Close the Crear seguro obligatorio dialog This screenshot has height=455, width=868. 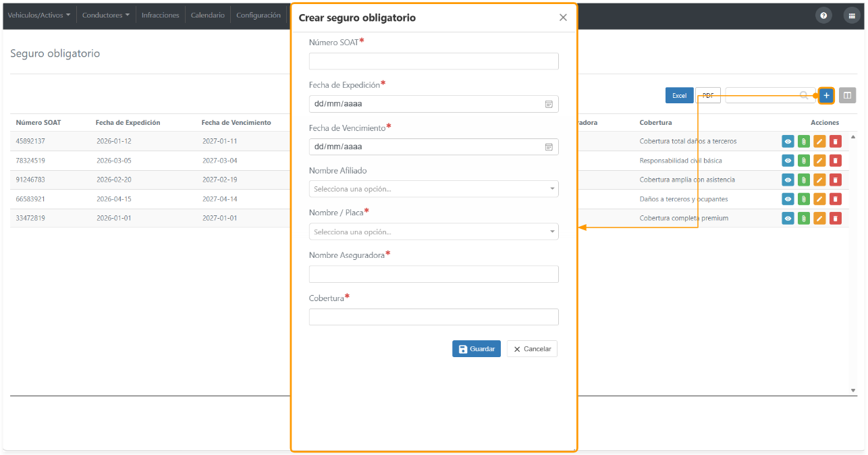[x=563, y=18]
